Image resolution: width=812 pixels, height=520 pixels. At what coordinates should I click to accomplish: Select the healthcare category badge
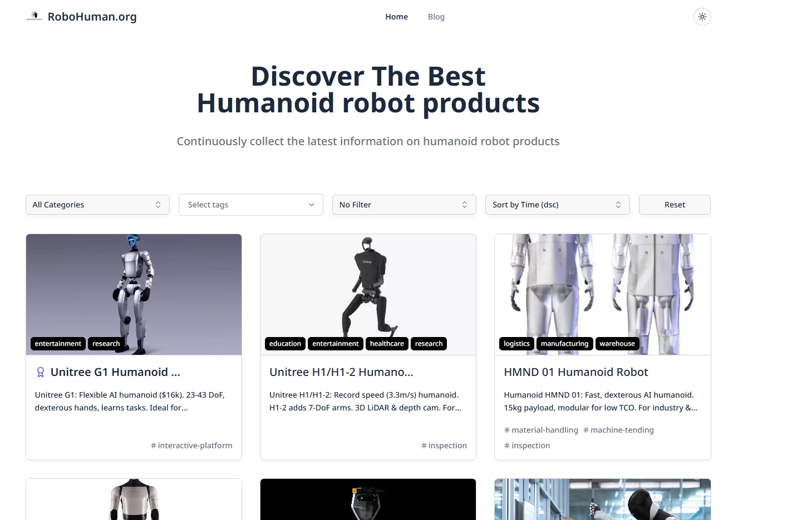(x=387, y=344)
